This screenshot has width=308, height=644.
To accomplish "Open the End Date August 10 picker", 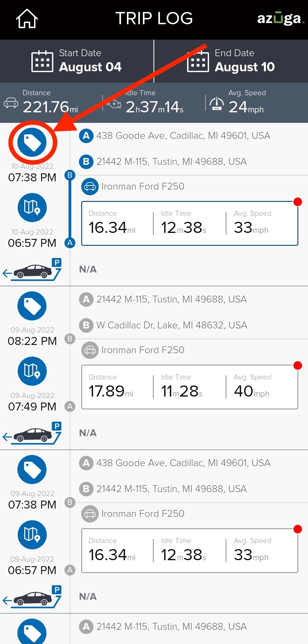I will point(231,61).
